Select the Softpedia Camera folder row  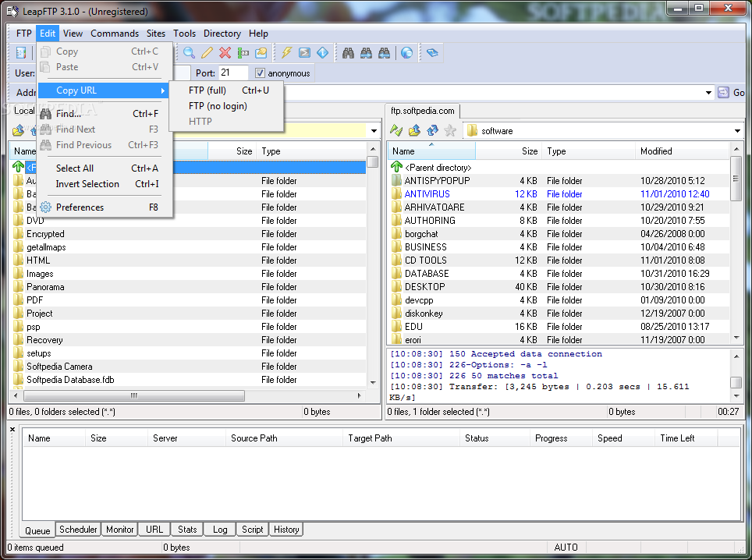click(x=189, y=367)
